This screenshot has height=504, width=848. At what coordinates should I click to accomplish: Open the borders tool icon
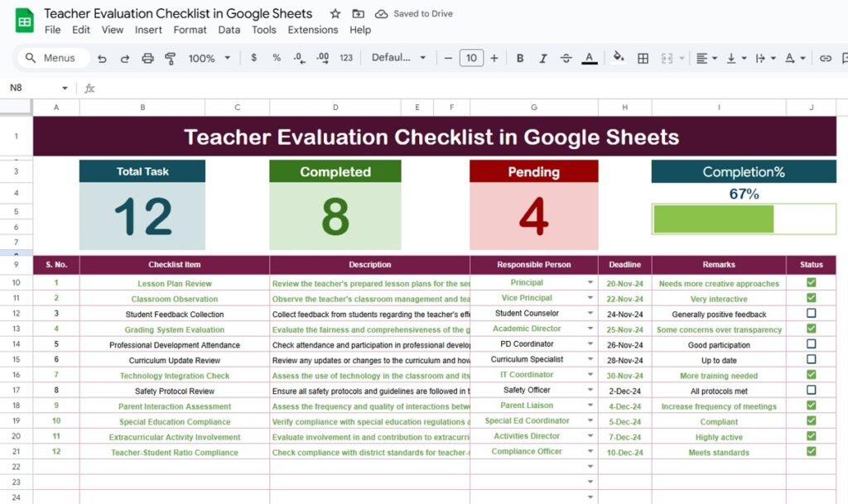(x=643, y=59)
